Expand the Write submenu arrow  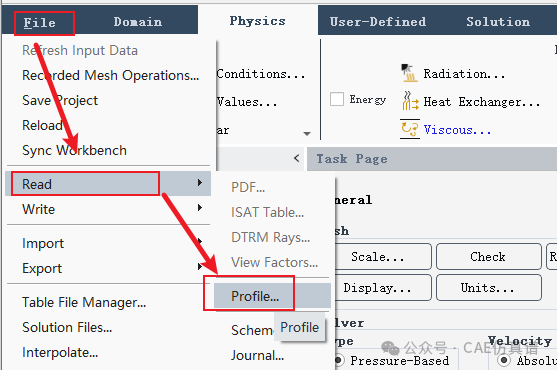tap(200, 207)
